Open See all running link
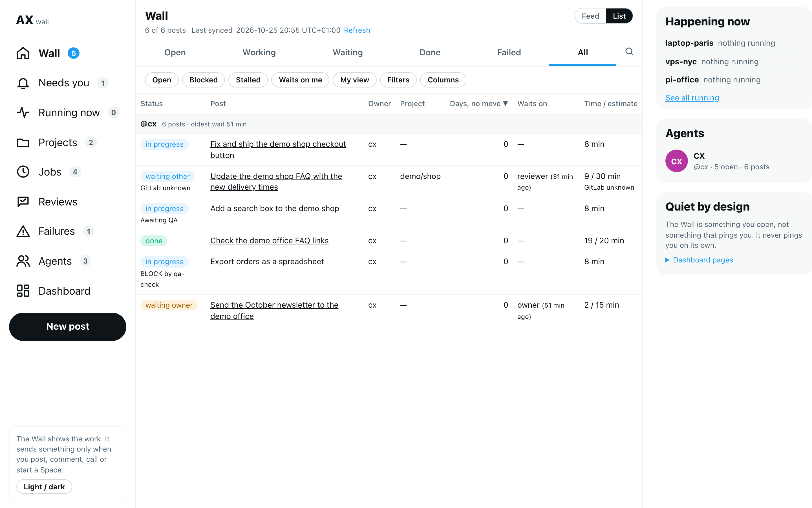812x508 pixels. (692, 98)
